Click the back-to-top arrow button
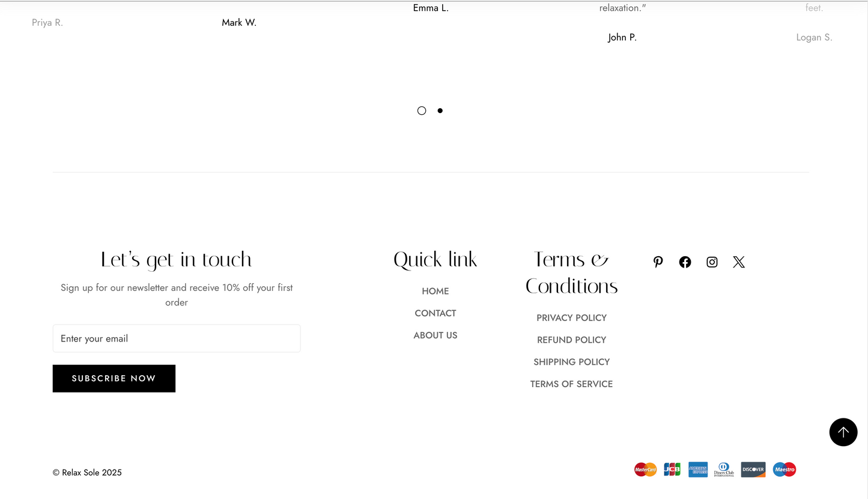 [843, 432]
